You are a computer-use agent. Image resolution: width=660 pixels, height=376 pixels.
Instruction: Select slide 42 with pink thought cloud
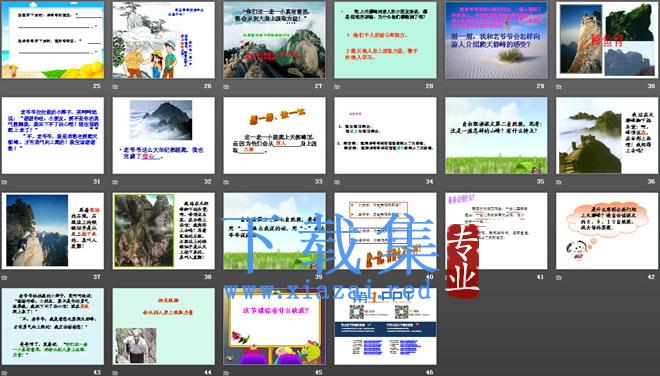tap(607, 231)
